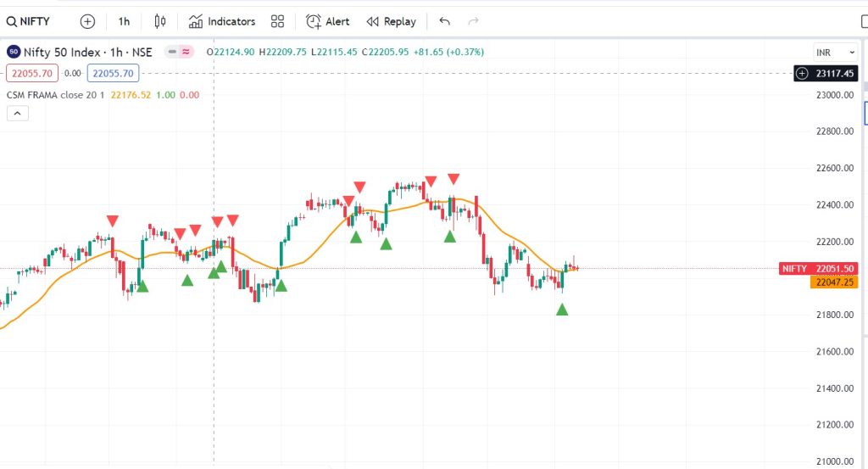868x469 pixels.
Task: Click 21400.00 on price axis
Action: 835,388
